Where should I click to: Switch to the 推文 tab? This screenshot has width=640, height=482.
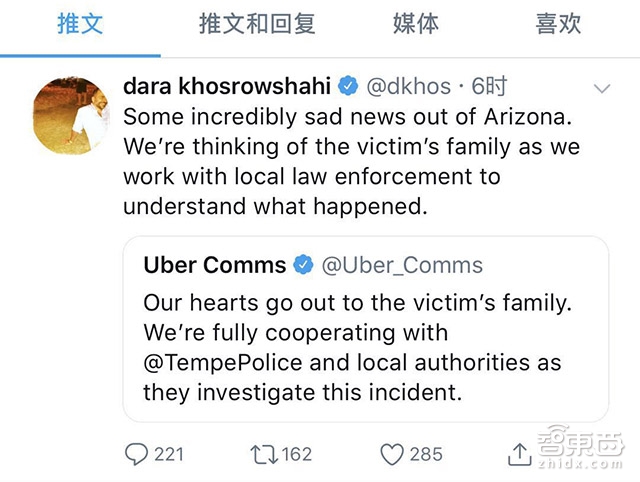point(80,24)
